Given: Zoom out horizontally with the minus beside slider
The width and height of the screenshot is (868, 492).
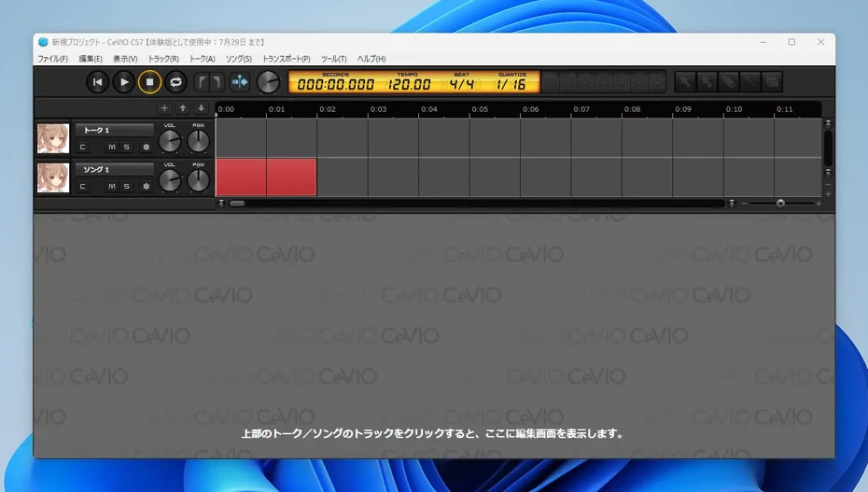Looking at the screenshot, I should [x=745, y=204].
